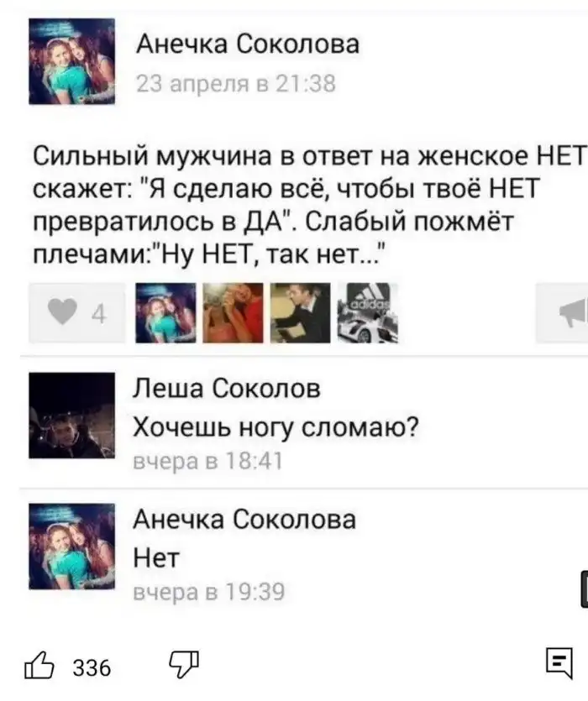Click the thumbs down dislike icon
The image size is (588, 701).
pos(184,664)
